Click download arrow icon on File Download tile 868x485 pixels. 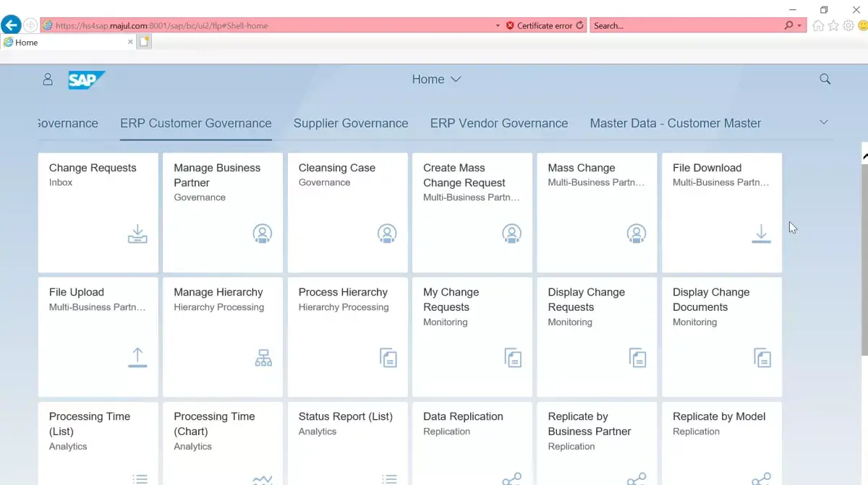point(761,233)
